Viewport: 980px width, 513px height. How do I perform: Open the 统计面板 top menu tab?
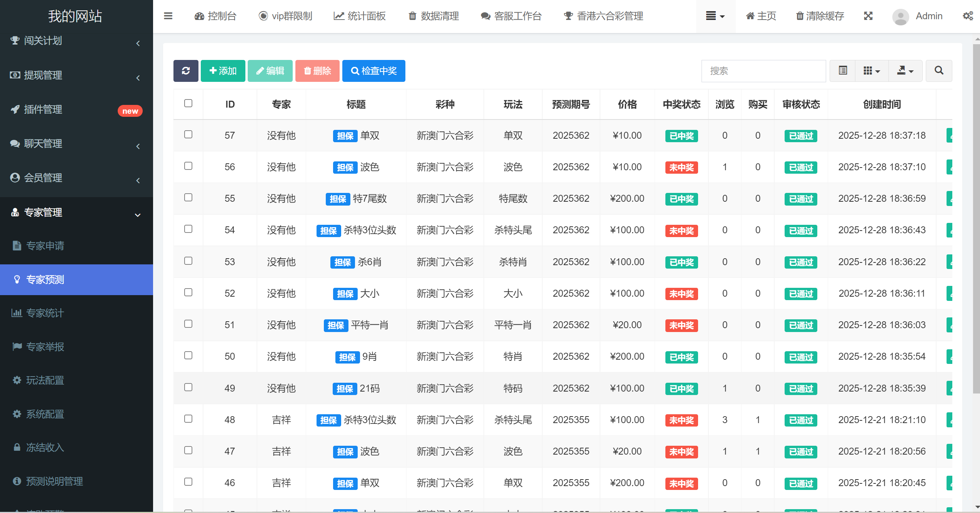[x=360, y=16]
